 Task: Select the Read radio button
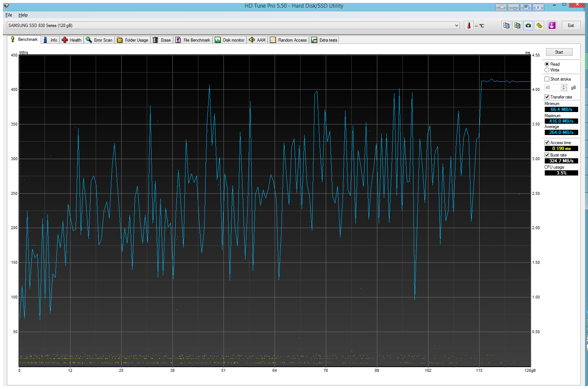pos(547,64)
